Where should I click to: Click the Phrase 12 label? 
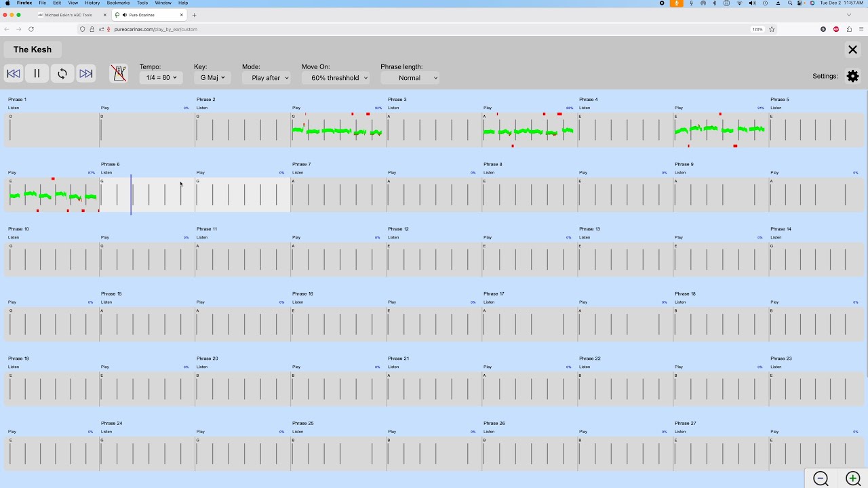click(398, 229)
